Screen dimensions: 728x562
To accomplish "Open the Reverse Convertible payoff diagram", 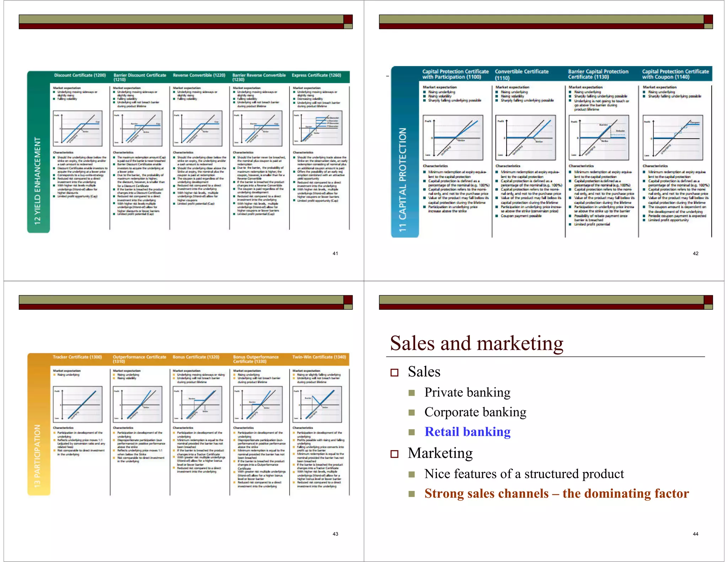I will 198,128.
